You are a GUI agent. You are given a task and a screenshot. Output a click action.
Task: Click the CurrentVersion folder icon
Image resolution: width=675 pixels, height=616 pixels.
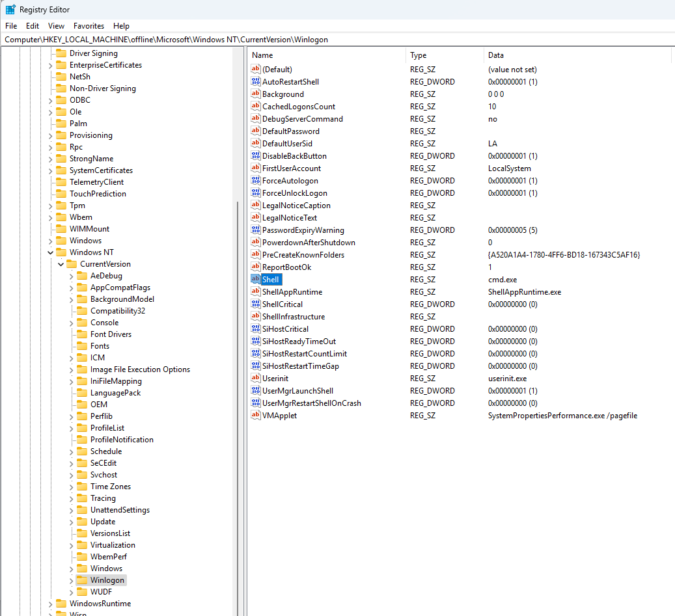(72, 263)
